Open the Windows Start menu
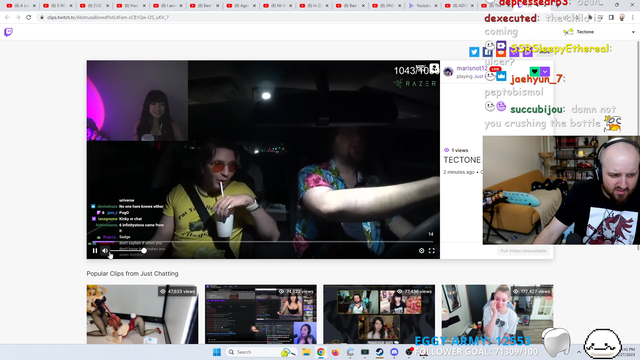This screenshot has width=640, height=360. click(217, 352)
